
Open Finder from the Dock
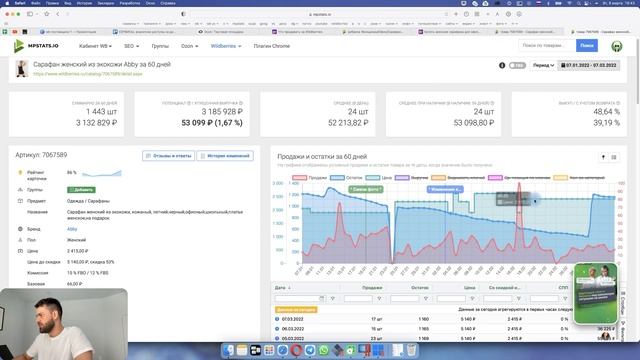tap(228, 350)
